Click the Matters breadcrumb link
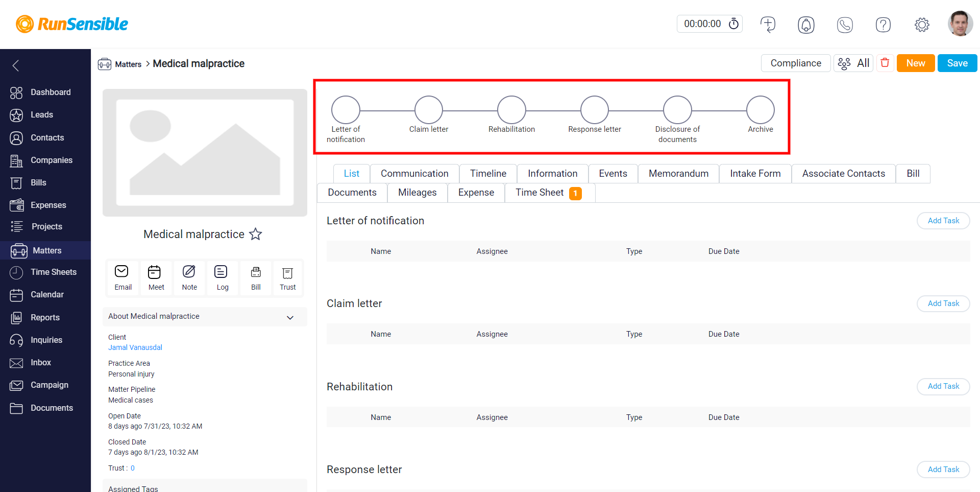 128,64
